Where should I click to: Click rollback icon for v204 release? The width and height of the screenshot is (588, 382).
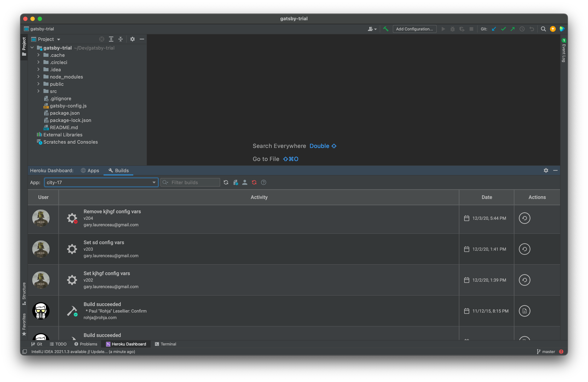tap(524, 218)
